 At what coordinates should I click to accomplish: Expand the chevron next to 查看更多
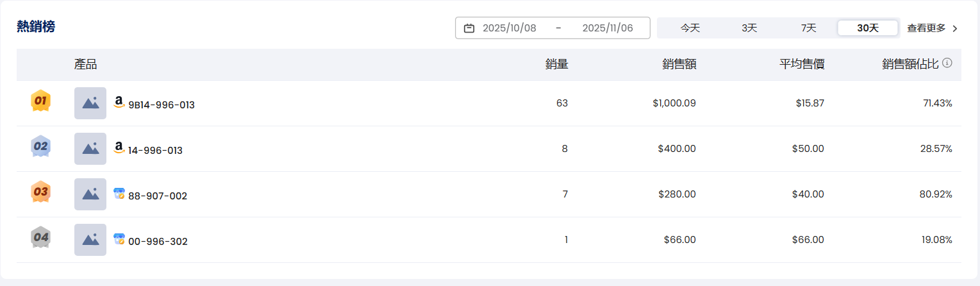[955, 28]
